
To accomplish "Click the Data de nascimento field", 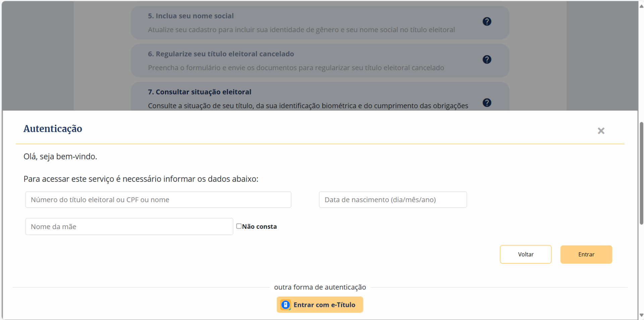I will tap(392, 200).
